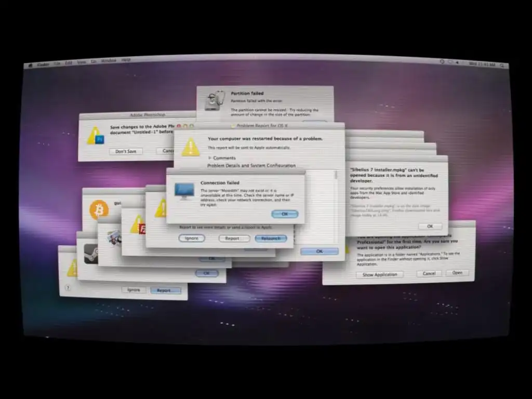
Task: Open the Help menu
Action: pos(126,60)
